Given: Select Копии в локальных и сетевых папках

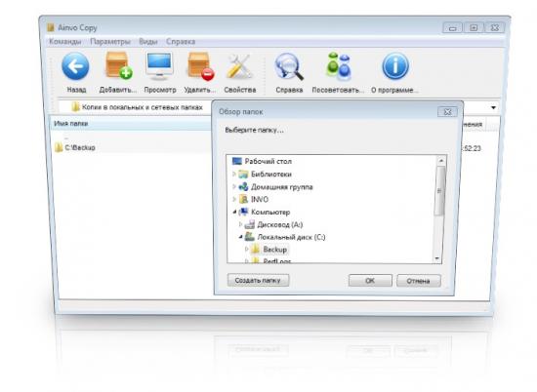Looking at the screenshot, I should coord(143,107).
